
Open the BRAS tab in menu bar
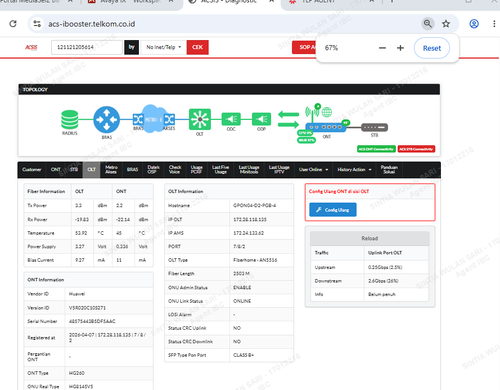click(132, 170)
